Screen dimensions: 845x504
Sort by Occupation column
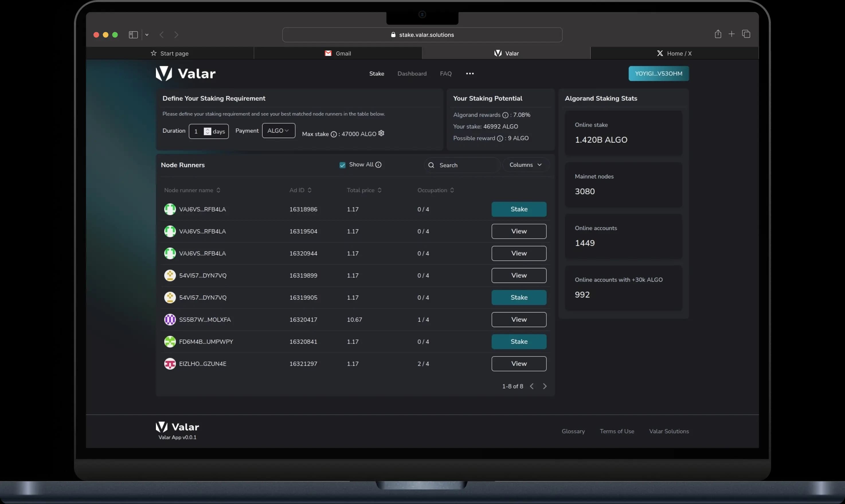[436, 190]
